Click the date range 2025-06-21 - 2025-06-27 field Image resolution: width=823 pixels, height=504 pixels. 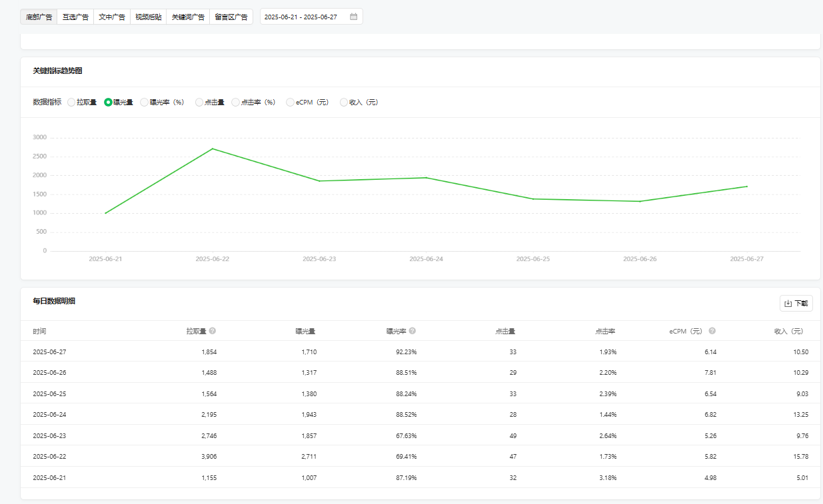(x=311, y=17)
